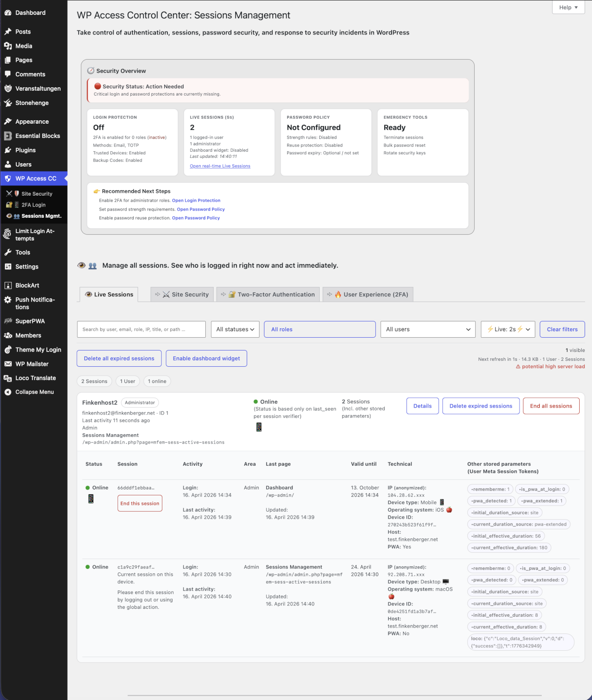Open the Live: 2s refresh interval dropdown
The image size is (592, 700).
(508, 329)
